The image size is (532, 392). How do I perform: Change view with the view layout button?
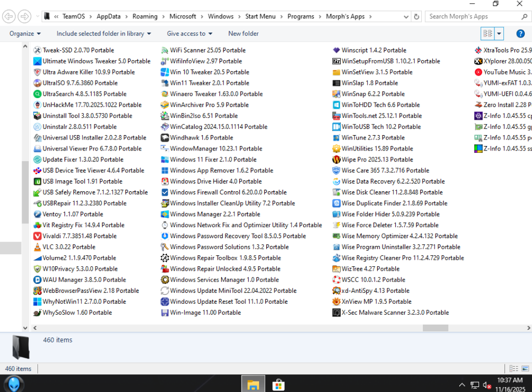[488, 34]
